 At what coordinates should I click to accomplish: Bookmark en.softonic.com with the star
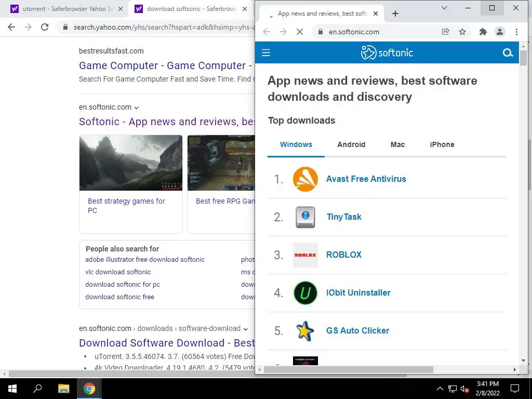[462, 32]
